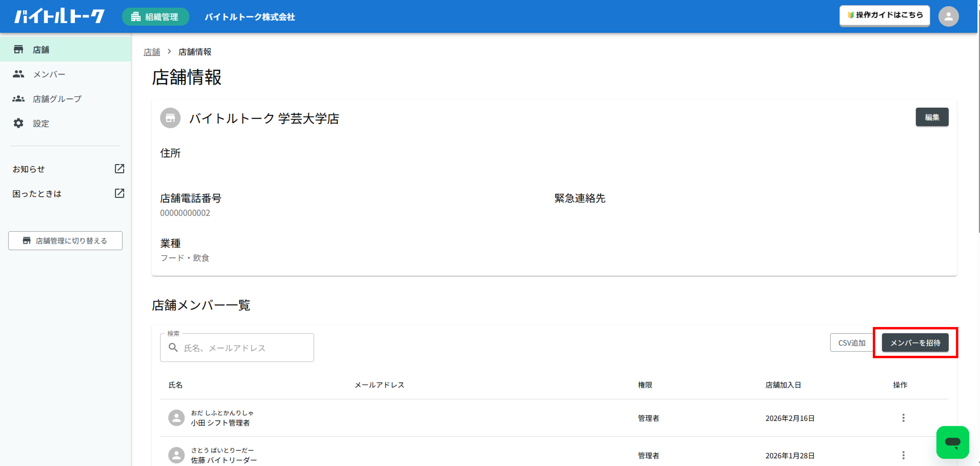Click the people icon beside メンバー
Screen dimensions: 980x466
coord(18,74)
